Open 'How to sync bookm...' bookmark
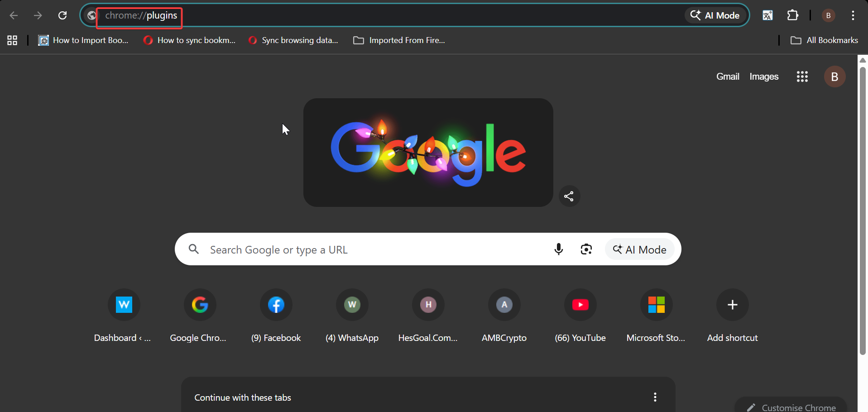Screen dimensions: 868x412 click(x=189, y=40)
